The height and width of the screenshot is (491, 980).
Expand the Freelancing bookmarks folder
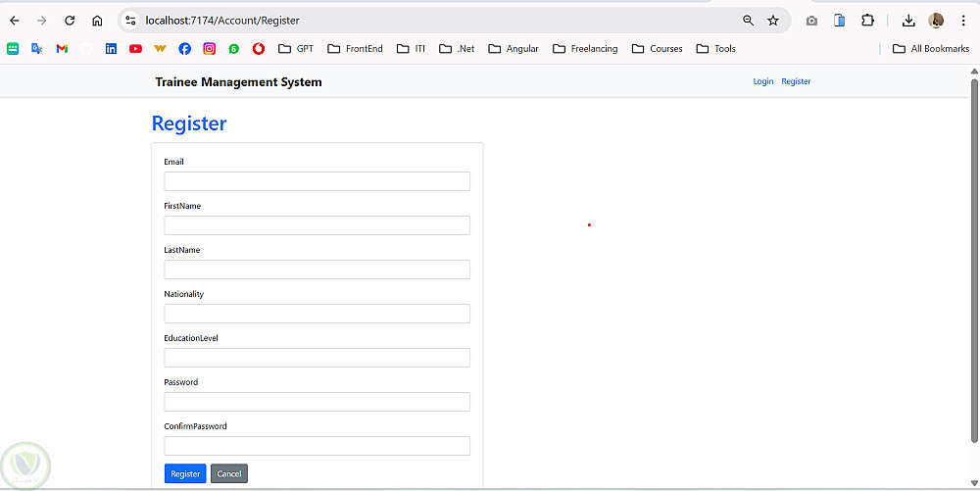[586, 49]
